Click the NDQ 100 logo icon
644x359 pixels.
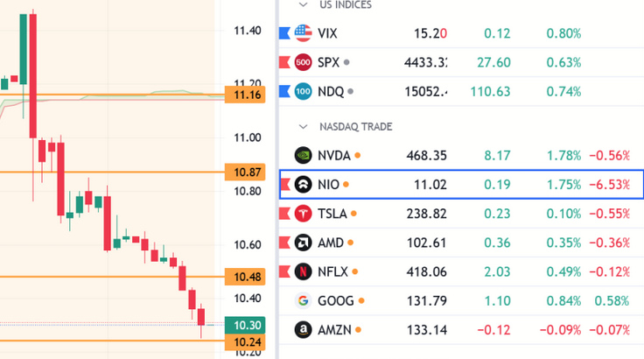pos(304,91)
